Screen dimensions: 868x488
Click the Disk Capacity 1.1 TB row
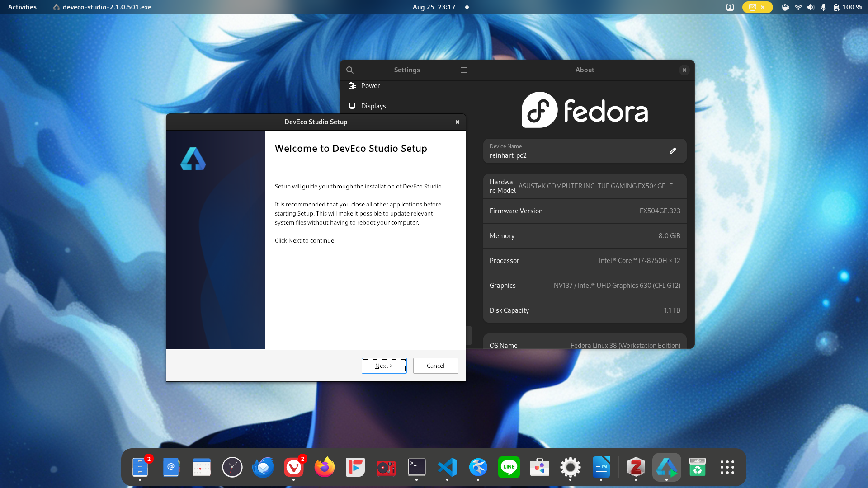tap(585, 310)
